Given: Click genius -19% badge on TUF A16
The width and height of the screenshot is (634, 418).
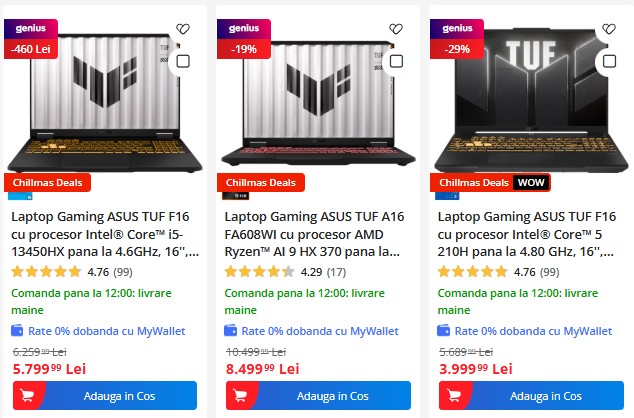Looking at the screenshot, I should tap(244, 39).
